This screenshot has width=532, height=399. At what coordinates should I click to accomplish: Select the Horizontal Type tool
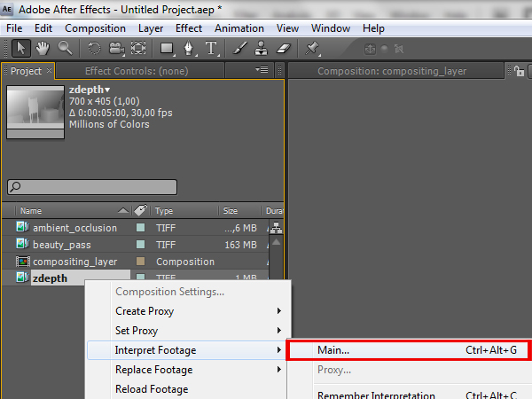click(x=212, y=48)
